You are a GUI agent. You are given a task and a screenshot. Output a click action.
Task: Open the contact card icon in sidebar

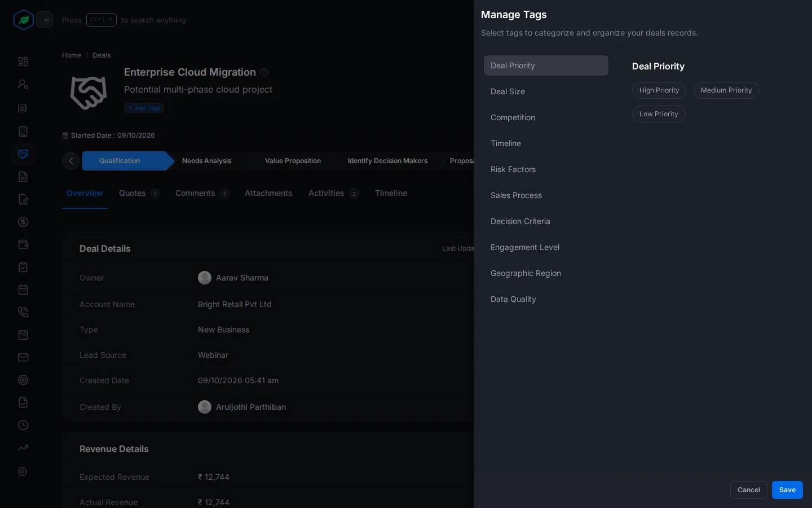coord(23,108)
